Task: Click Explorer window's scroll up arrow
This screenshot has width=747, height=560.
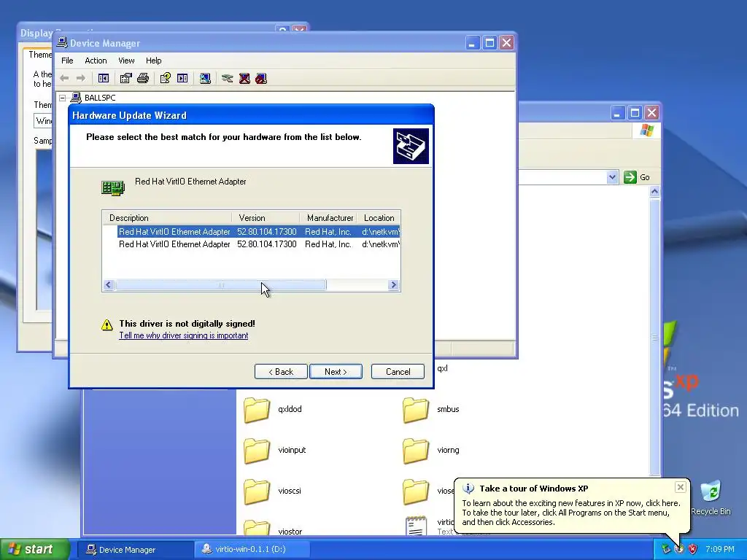Action: pyautogui.click(x=654, y=192)
